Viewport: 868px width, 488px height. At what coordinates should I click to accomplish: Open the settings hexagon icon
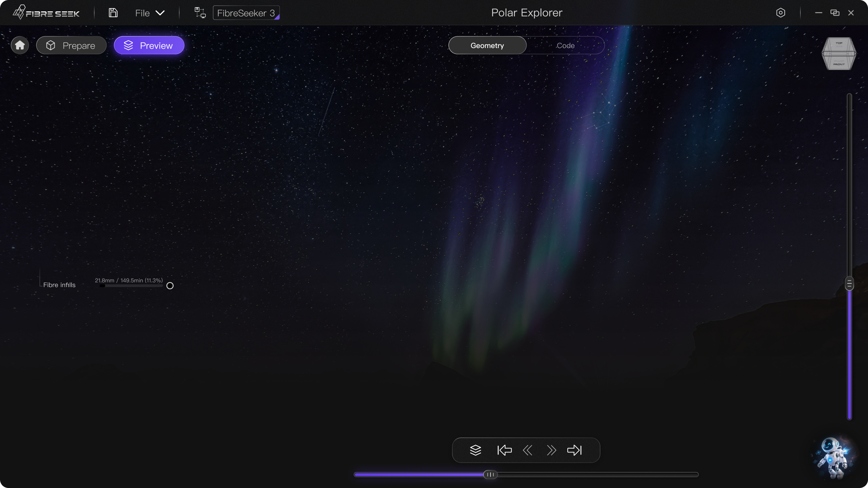coord(780,13)
